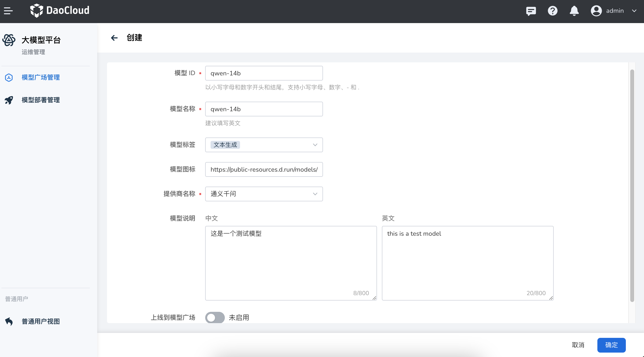Click the 取消 cancel button
644x357 pixels.
tap(578, 345)
